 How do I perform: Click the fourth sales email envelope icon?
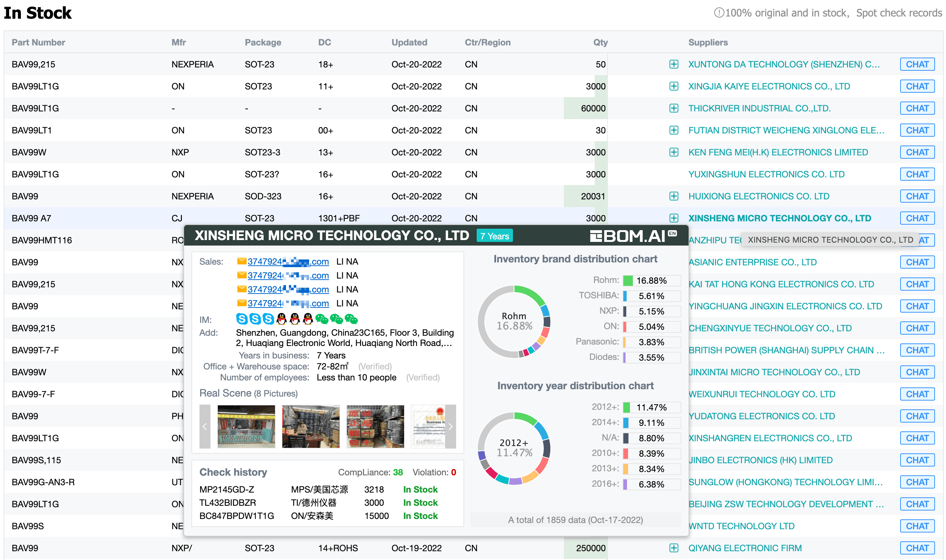click(242, 303)
